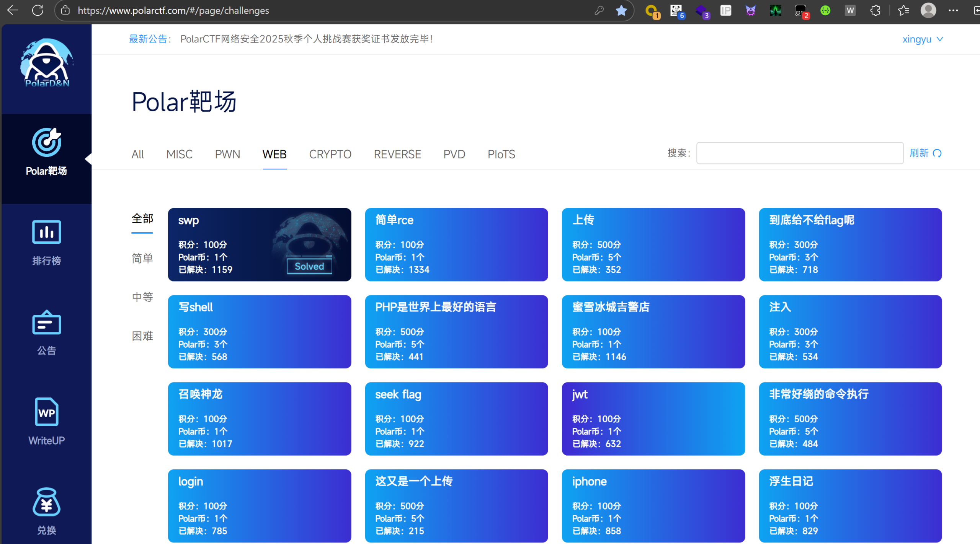The width and height of the screenshot is (980, 544).
Task: Open the 兑换 money bag icon
Action: (46, 502)
